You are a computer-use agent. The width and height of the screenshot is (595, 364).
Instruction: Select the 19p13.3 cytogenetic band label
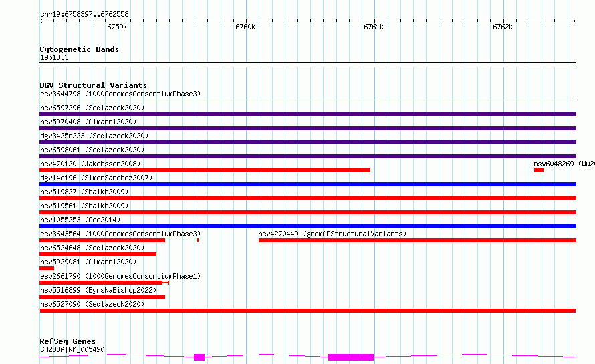pyautogui.click(x=54, y=57)
